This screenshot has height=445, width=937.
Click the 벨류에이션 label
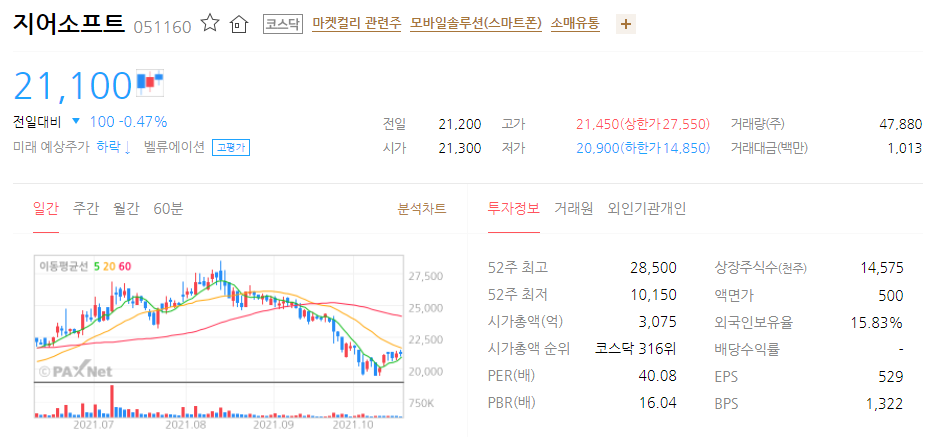174,147
